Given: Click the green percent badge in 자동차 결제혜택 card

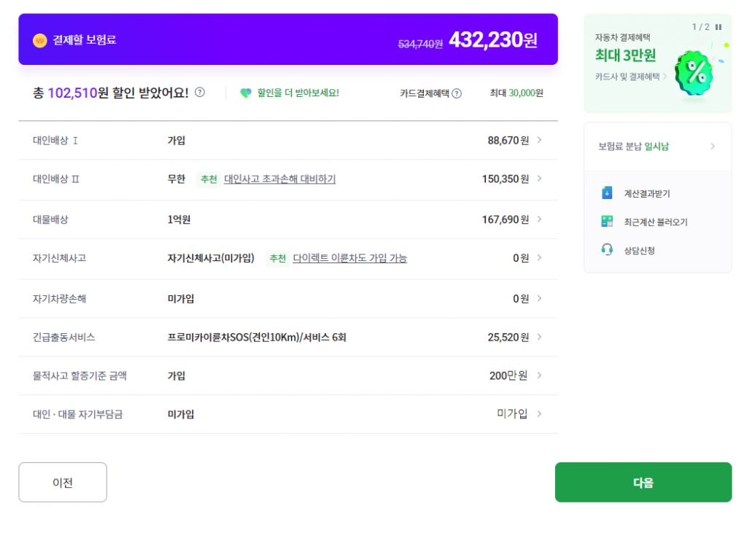Looking at the screenshot, I should click(x=693, y=73).
